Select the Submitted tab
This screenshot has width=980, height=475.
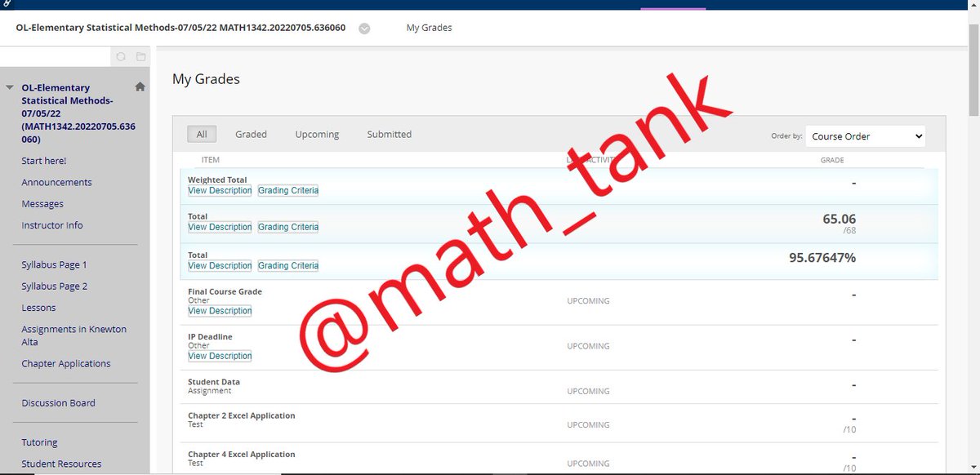[x=389, y=134]
